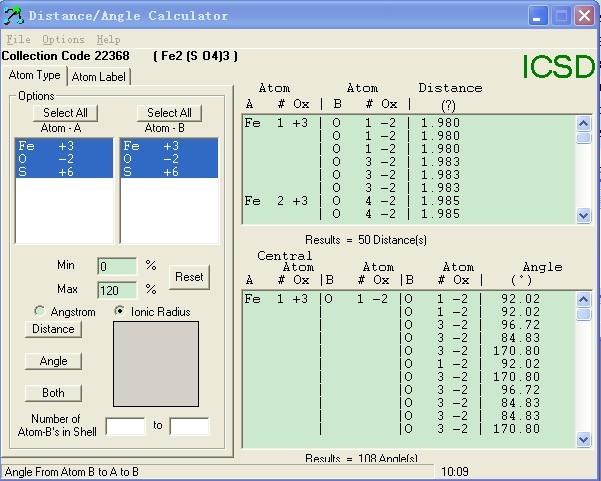Click the Fe2 (S O4)3 formula text
Viewport: 601px width, 481px height.
[x=195, y=56]
